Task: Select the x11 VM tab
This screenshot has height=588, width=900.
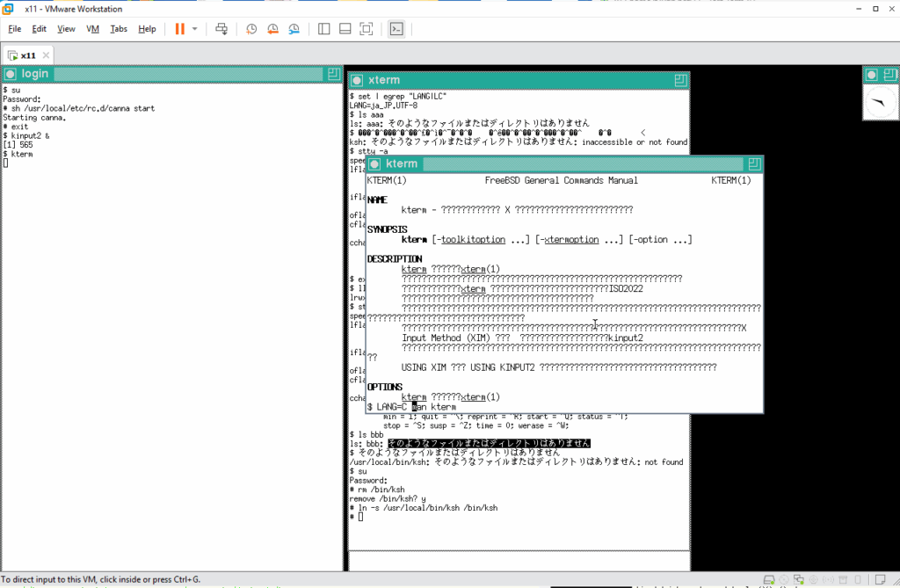Action: point(27,55)
